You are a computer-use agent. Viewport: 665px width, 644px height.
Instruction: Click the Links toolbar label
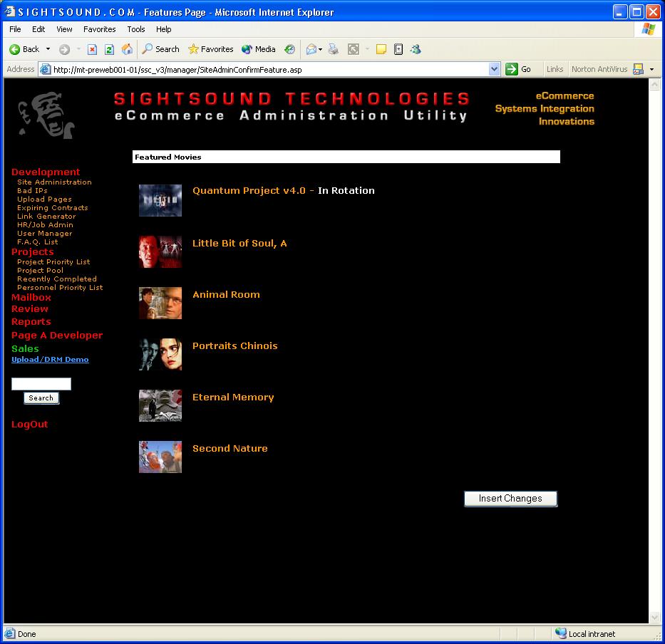point(555,69)
